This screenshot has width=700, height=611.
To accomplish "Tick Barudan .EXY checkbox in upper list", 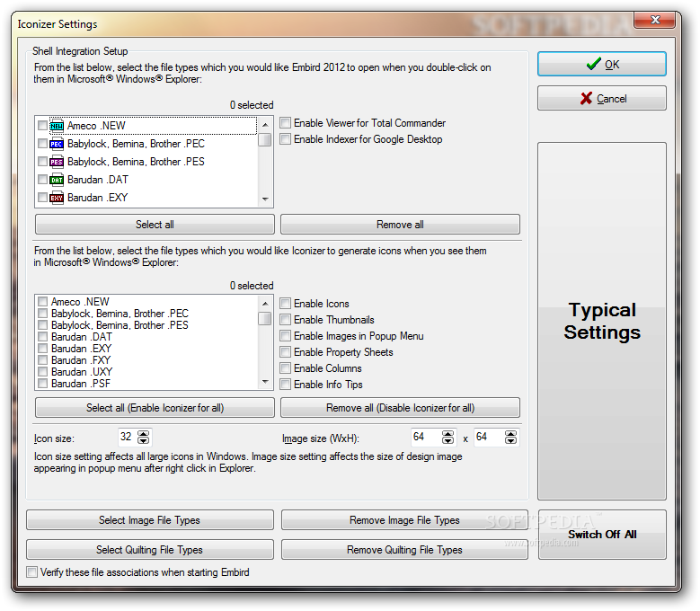I will point(42,197).
